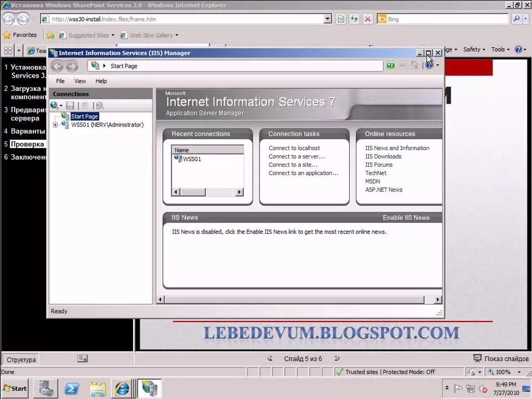Click the IE help question mark icon
This screenshot has width=532, height=399.
click(x=518, y=49)
